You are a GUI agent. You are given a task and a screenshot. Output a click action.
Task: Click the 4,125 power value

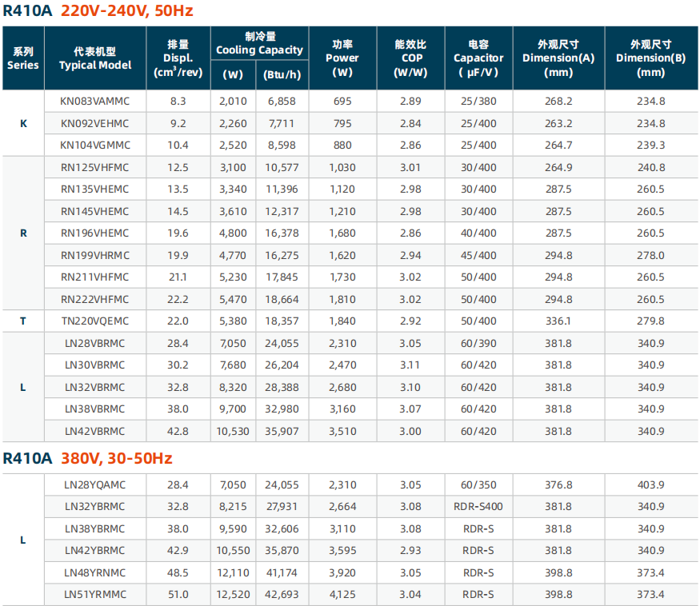point(342,595)
